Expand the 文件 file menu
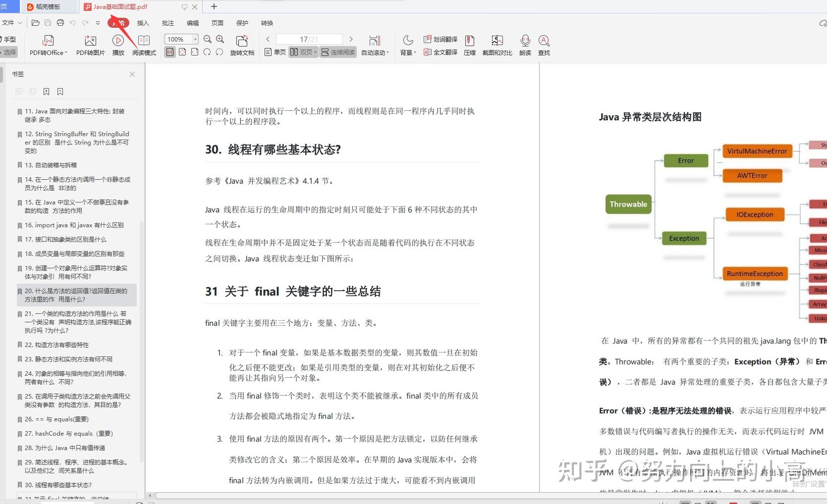 12,23
